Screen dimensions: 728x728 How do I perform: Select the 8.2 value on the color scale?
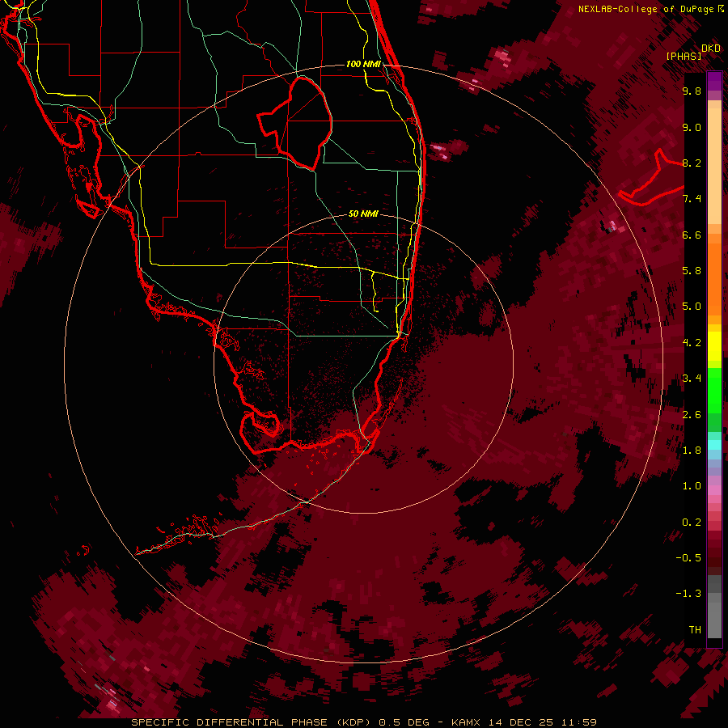click(692, 163)
